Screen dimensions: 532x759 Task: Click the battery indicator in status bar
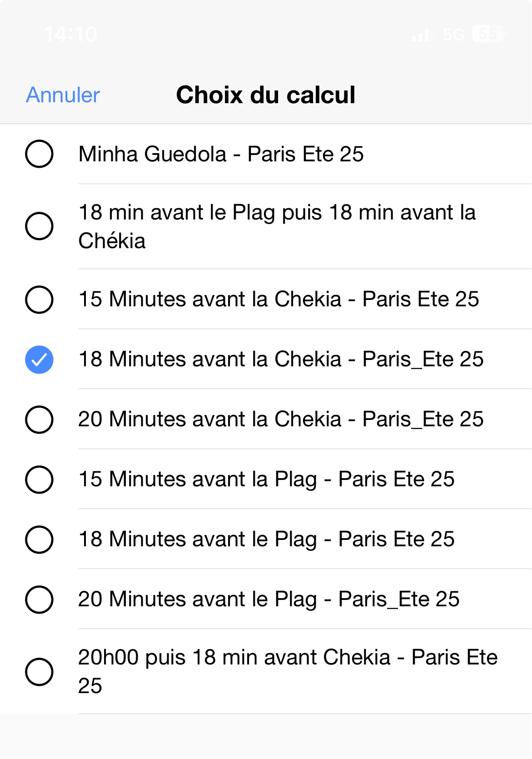pos(488,34)
